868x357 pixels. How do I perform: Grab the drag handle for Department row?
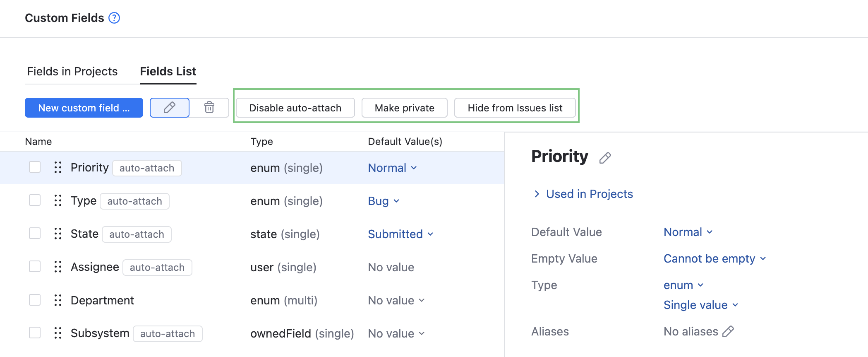pyautogui.click(x=58, y=300)
